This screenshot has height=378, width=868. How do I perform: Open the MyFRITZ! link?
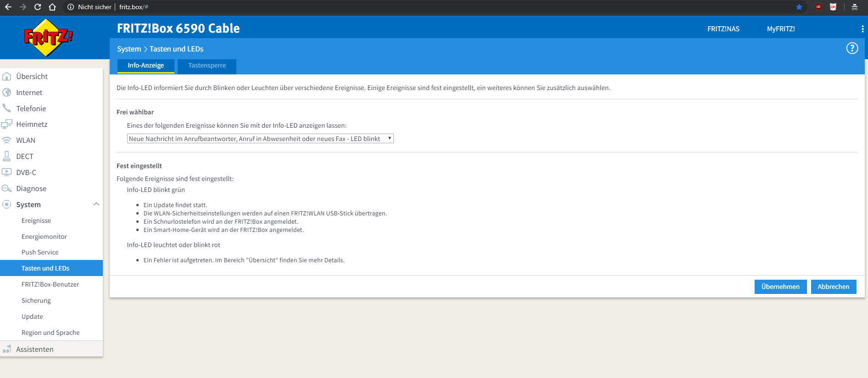[781, 29]
